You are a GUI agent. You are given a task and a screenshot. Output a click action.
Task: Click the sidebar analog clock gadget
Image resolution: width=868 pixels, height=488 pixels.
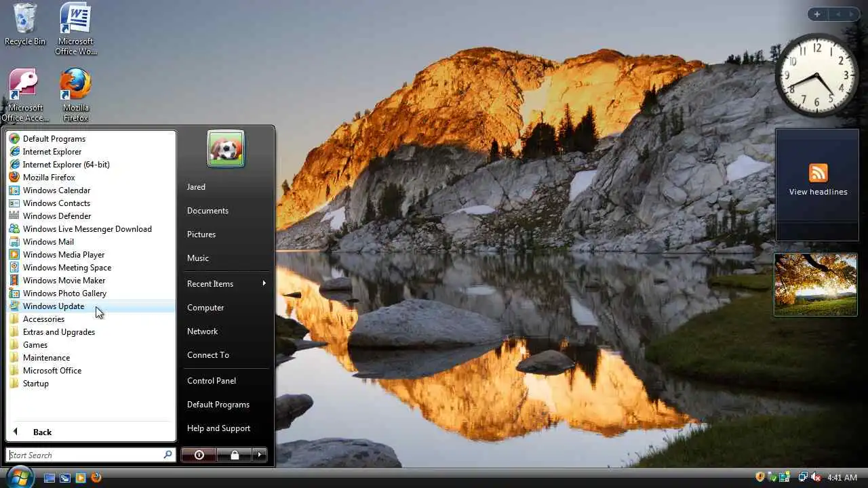(x=816, y=75)
